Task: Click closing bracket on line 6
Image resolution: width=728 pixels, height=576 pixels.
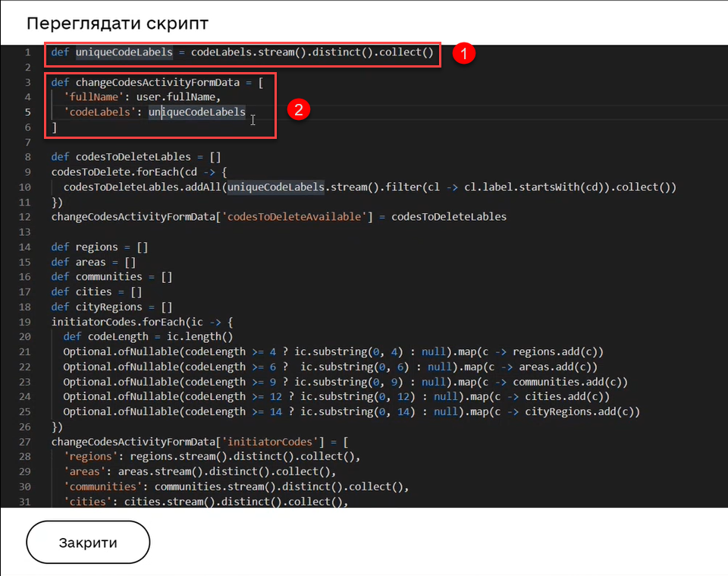Action: pos(55,127)
